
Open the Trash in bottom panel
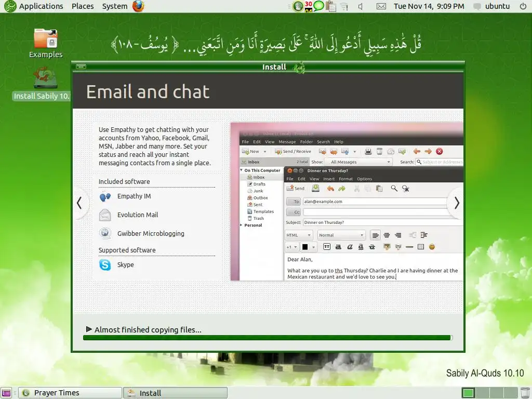pos(525,393)
